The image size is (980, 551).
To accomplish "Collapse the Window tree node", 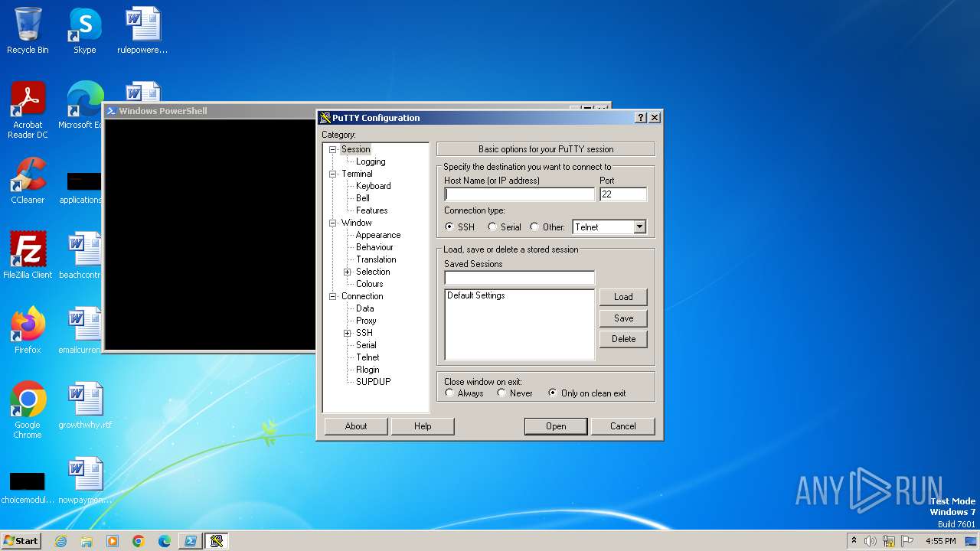I will (332, 223).
